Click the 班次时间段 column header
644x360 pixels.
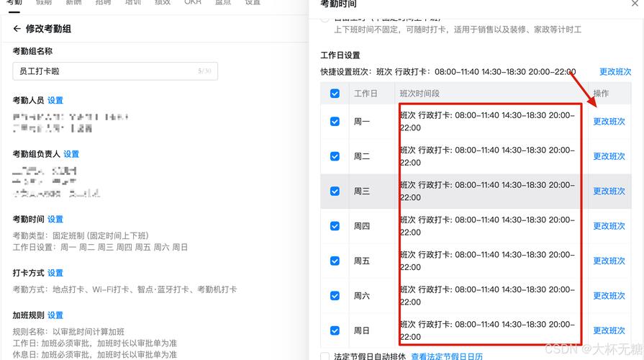[419, 94]
